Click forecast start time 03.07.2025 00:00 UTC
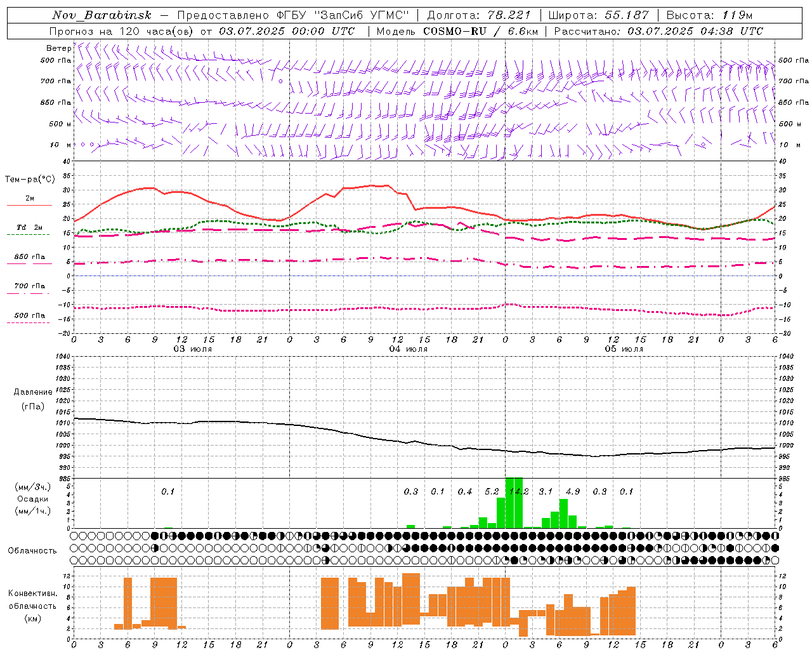The image size is (812, 650). coord(287,31)
